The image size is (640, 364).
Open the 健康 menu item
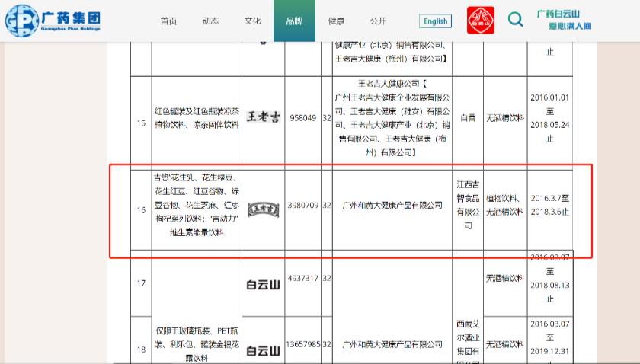click(x=336, y=21)
